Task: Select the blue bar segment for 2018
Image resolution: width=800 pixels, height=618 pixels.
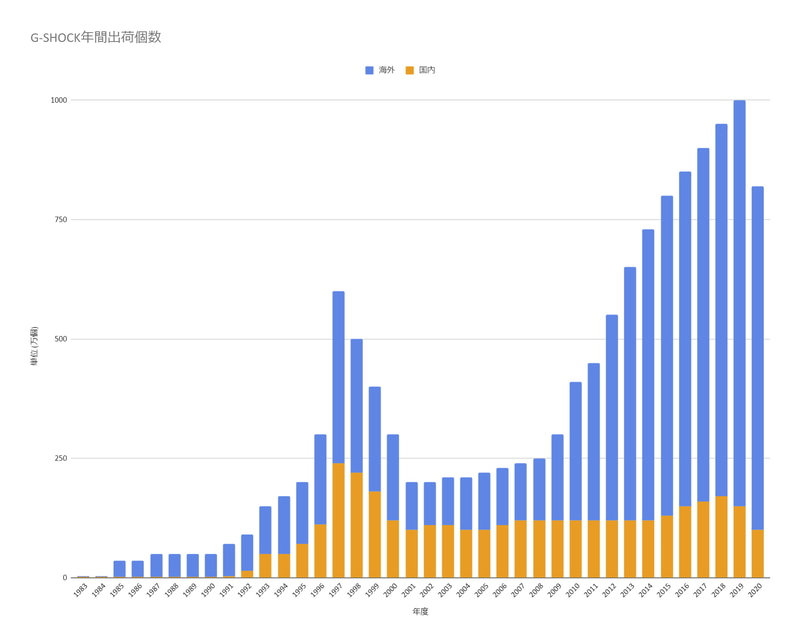Action: [721, 310]
